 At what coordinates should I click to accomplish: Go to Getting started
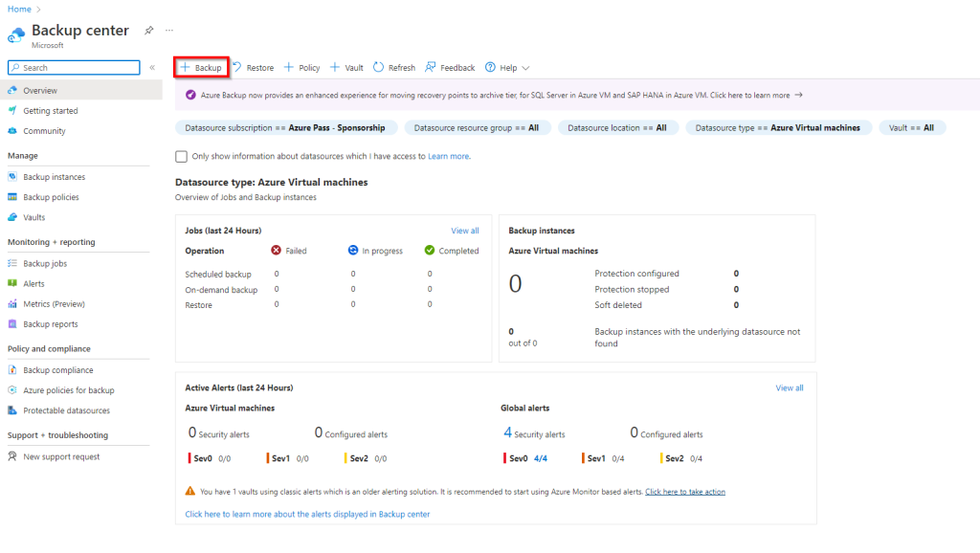(x=51, y=111)
